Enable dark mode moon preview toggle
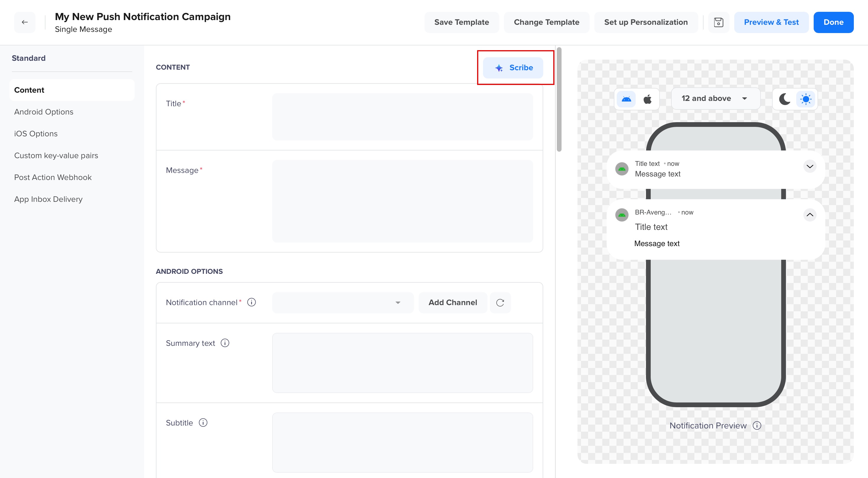The image size is (868, 478). point(784,99)
